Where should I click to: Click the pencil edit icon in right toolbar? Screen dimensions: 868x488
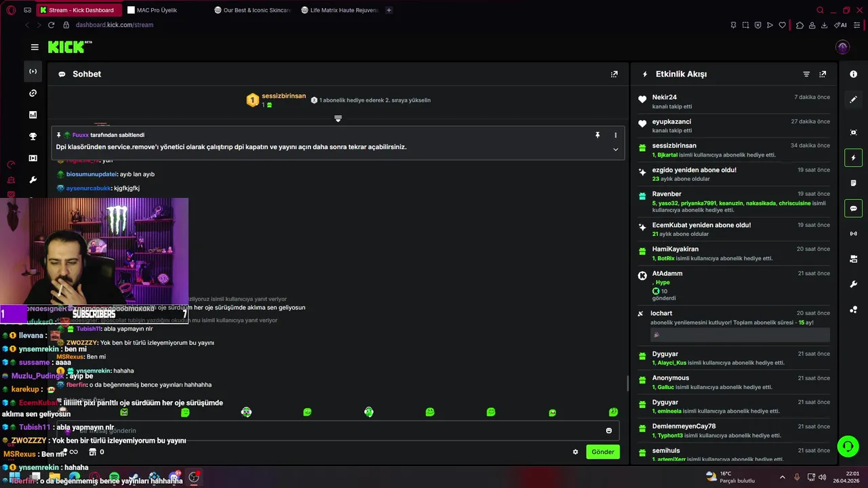[854, 99]
